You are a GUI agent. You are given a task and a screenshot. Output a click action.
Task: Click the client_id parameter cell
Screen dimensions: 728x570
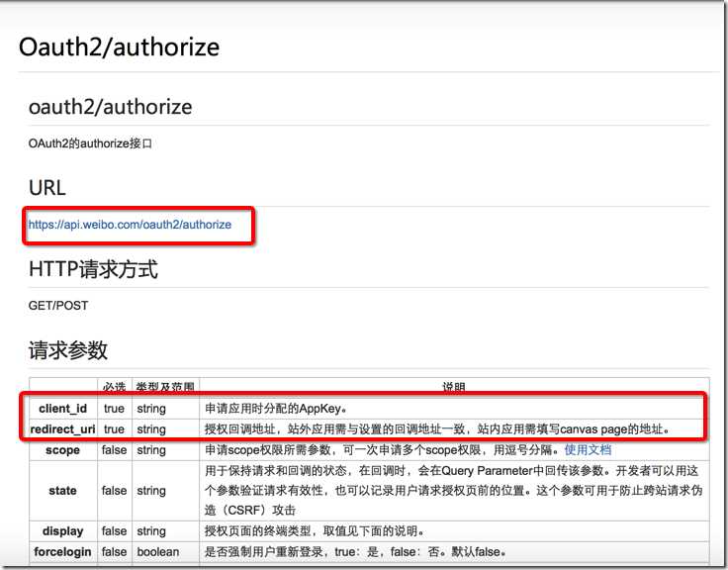click(63, 409)
